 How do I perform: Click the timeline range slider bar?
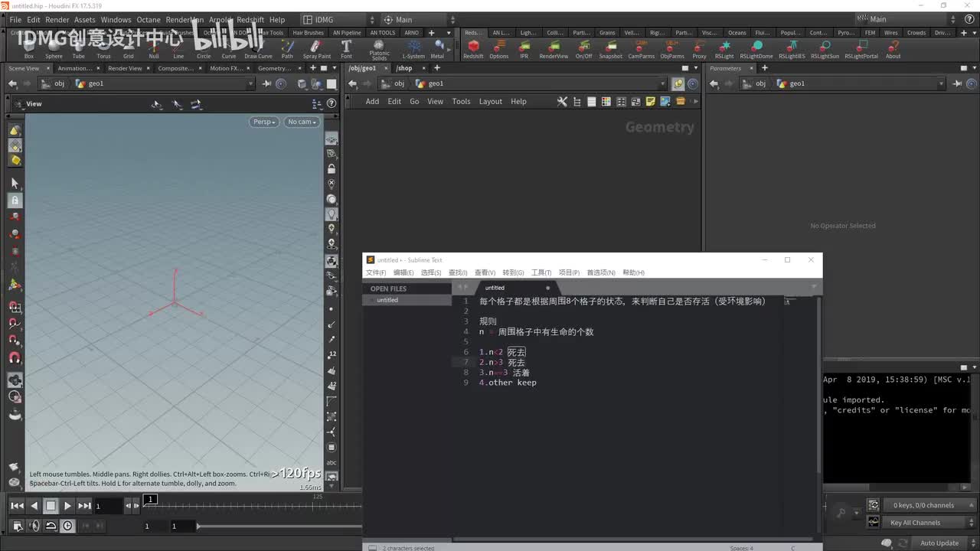coord(279,526)
